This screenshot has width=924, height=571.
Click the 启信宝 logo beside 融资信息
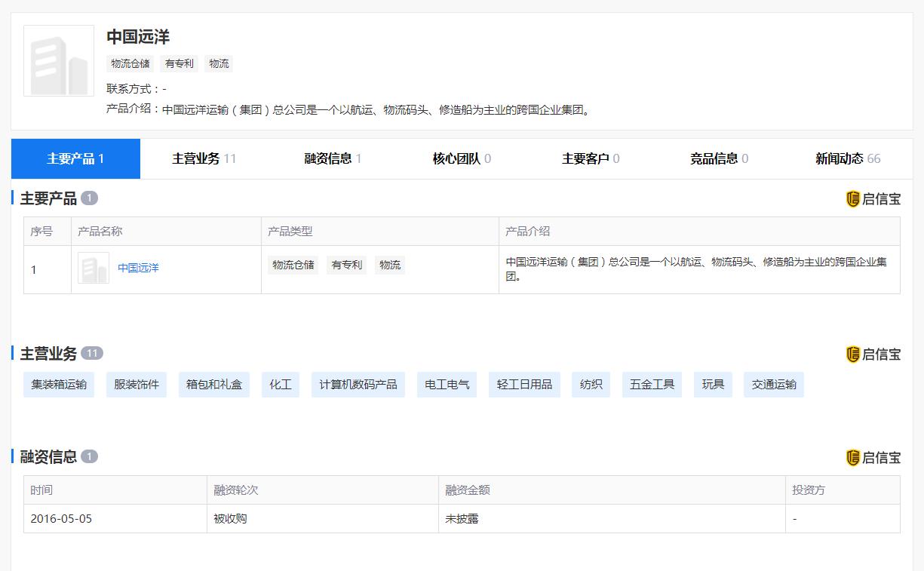pyautogui.click(x=873, y=458)
